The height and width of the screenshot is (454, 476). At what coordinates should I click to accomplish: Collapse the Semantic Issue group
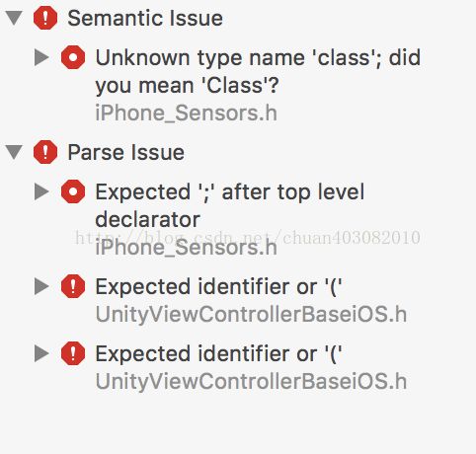14,18
